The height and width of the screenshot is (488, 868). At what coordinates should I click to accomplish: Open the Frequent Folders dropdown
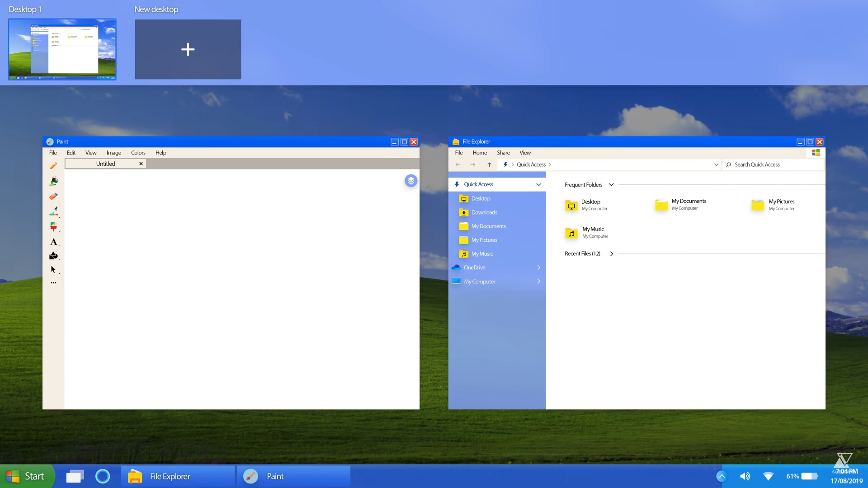coord(611,184)
